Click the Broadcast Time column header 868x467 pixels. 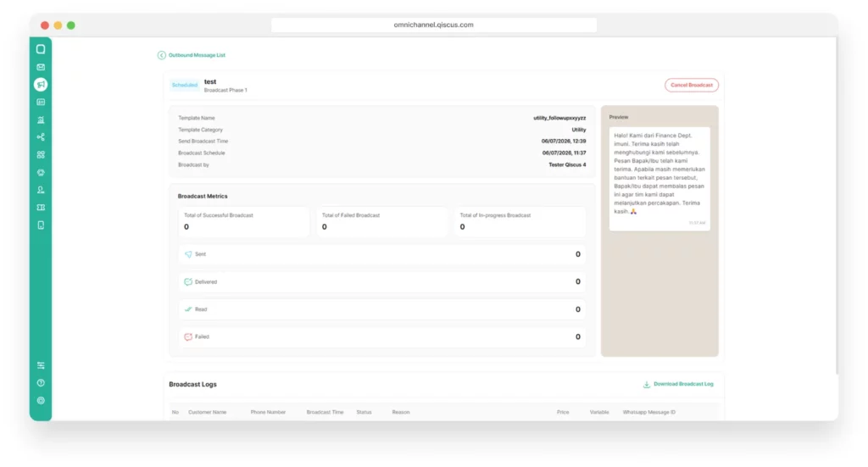[325, 412]
